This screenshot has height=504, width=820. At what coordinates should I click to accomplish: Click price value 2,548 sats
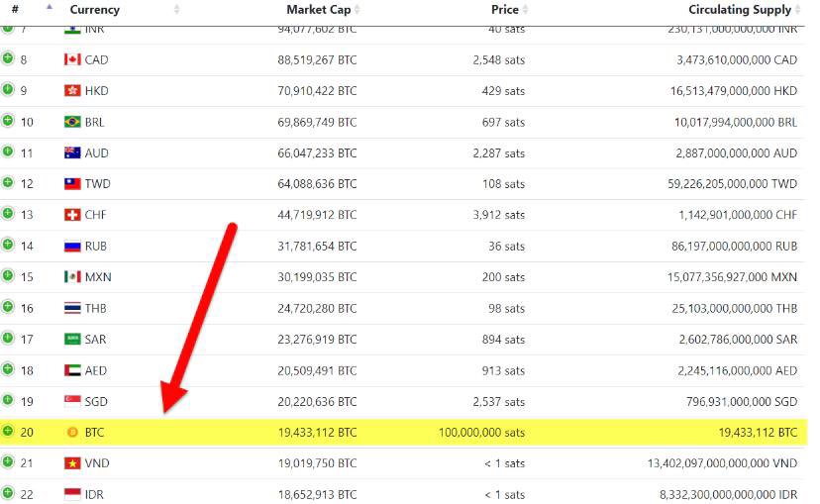pyautogui.click(x=498, y=60)
